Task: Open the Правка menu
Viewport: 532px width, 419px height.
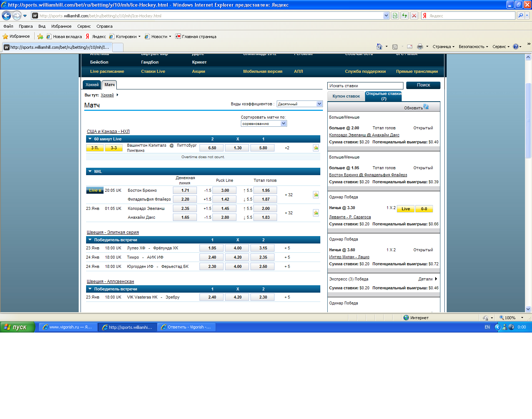Action: point(25,26)
